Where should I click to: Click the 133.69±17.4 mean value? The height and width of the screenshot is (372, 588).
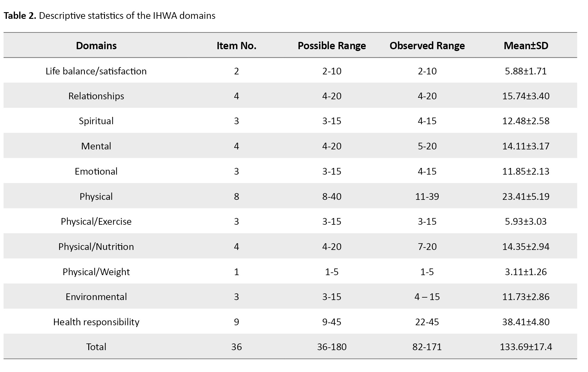click(526, 347)
